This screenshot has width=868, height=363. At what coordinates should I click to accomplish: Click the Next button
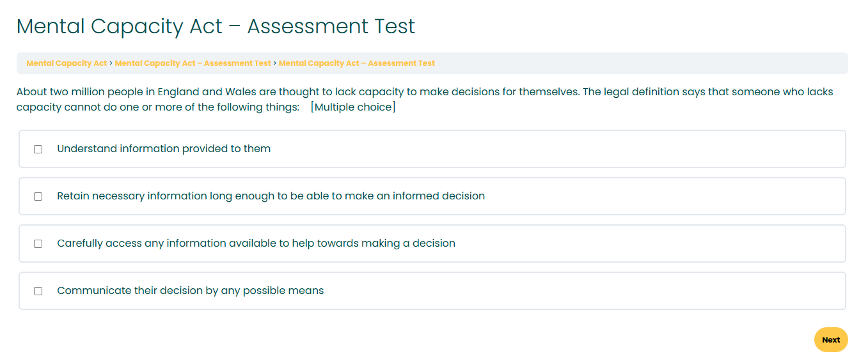coord(831,340)
